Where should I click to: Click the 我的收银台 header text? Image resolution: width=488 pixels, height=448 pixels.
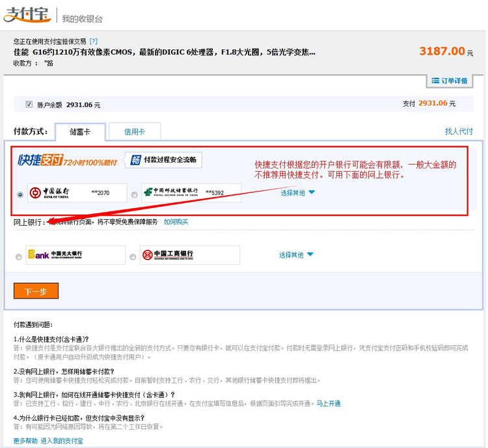(x=82, y=19)
